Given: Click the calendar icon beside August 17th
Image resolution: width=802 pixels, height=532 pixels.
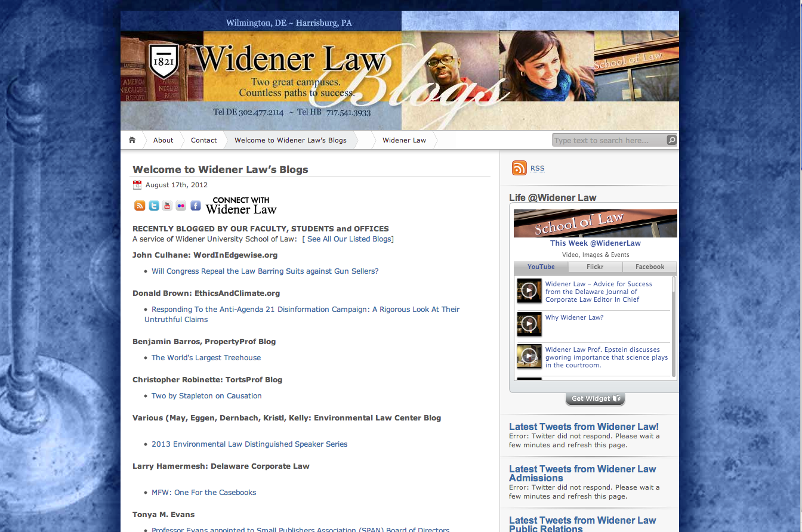Looking at the screenshot, I should pos(137,185).
